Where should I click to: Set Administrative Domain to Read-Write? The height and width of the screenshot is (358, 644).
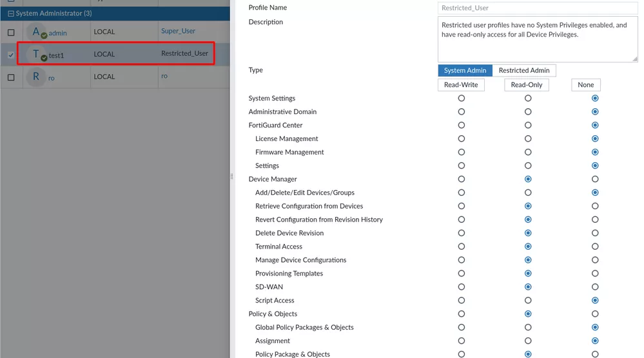click(461, 112)
